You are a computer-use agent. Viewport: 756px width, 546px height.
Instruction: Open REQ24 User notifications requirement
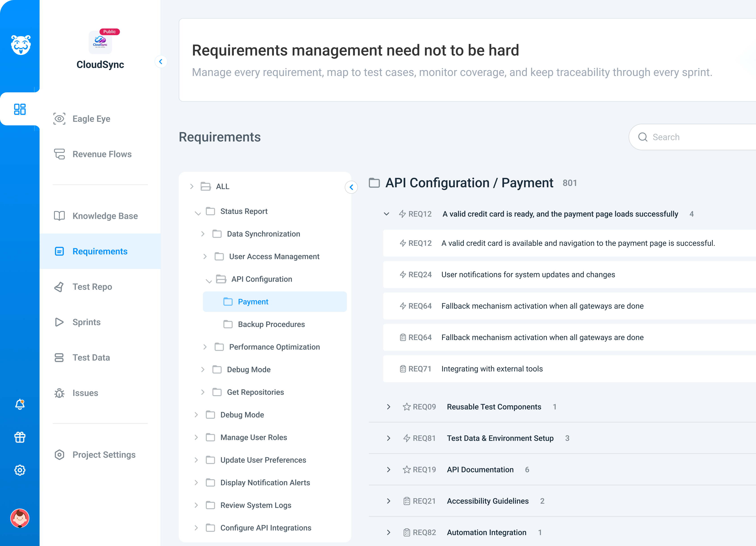[528, 275]
